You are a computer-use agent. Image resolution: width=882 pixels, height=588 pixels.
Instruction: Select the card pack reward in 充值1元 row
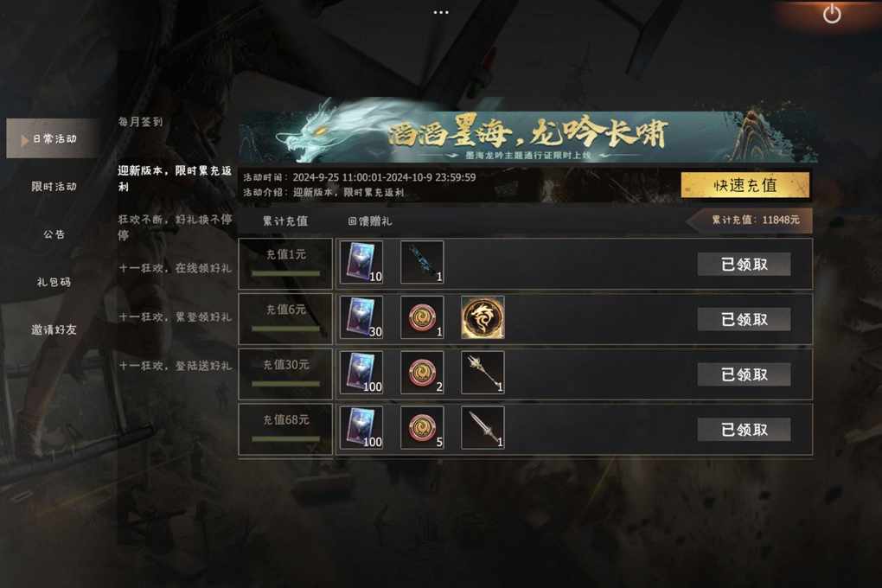point(361,263)
